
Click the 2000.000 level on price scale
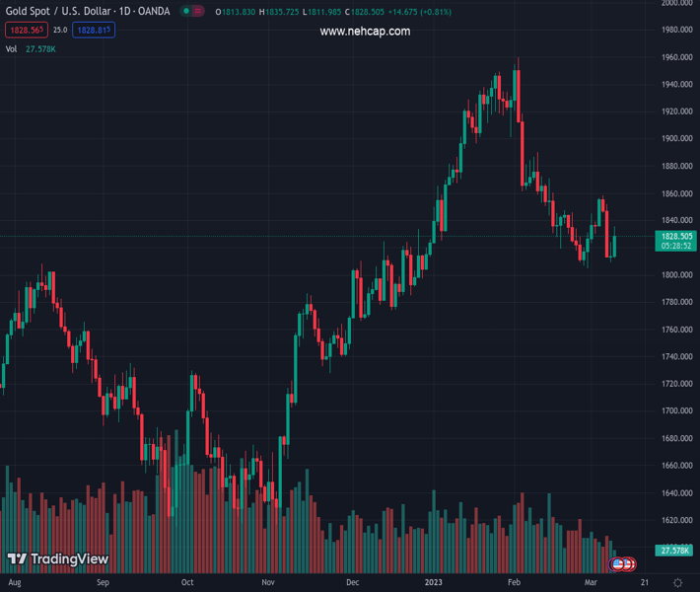(676, 4)
